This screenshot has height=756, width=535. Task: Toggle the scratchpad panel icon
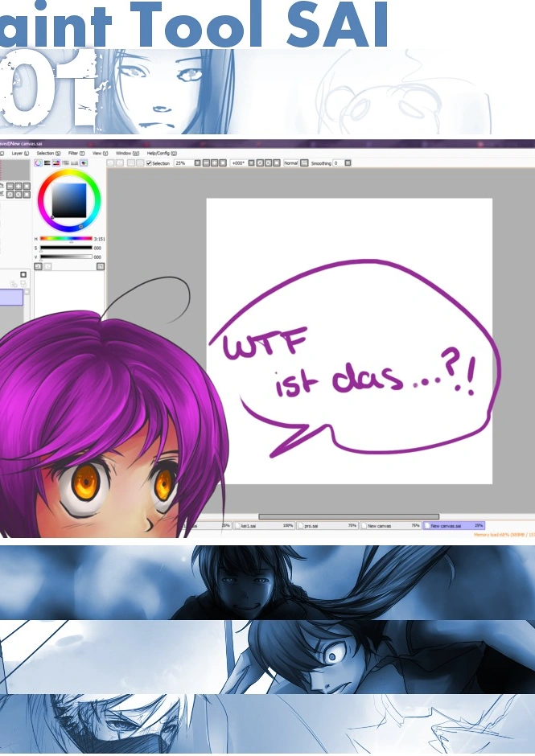(x=84, y=163)
